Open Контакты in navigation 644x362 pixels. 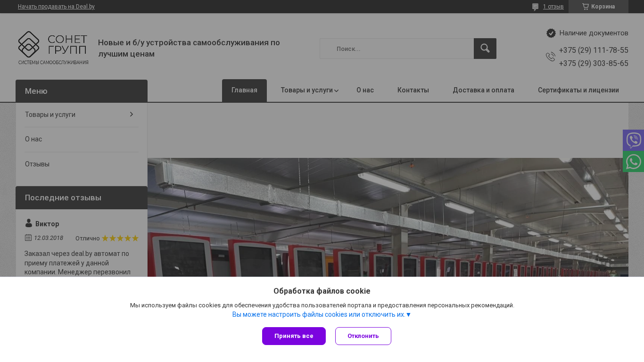[x=413, y=90]
